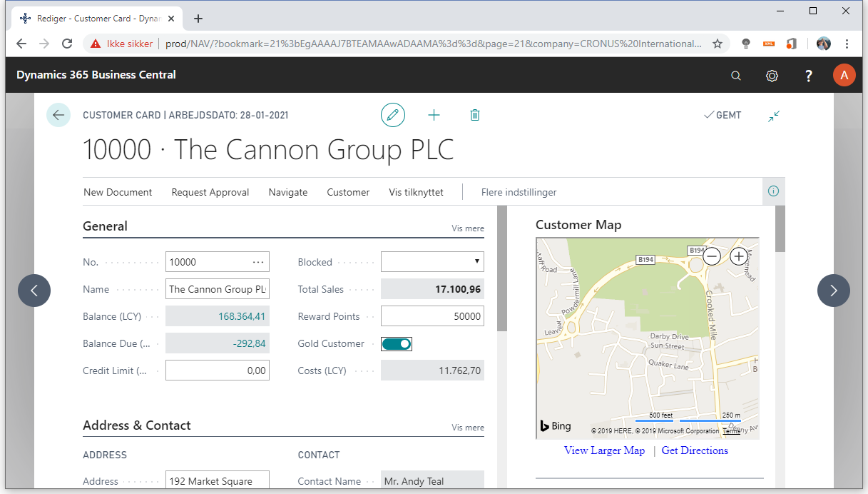This screenshot has height=494, width=868.
Task: Collapse the page with the diagonal arrows icon
Action: (774, 116)
